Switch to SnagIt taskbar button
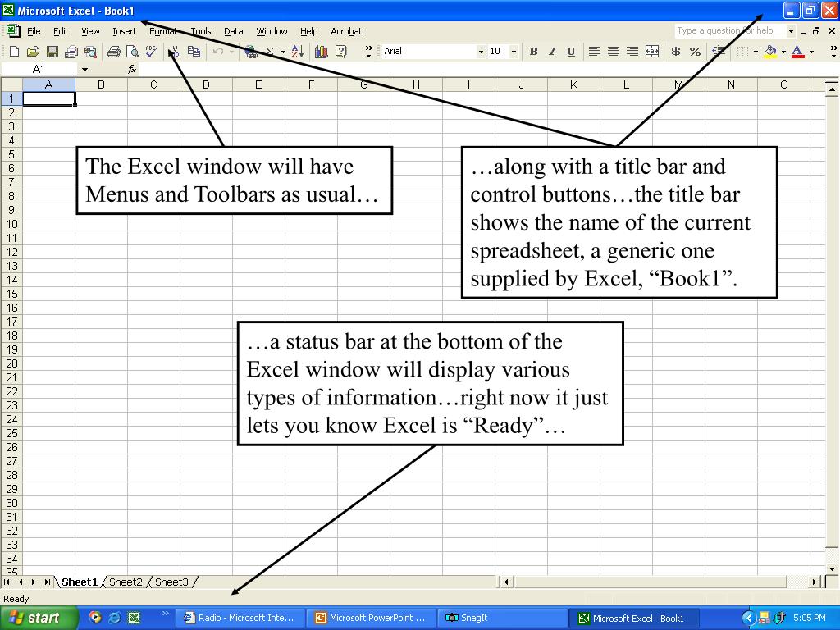The width and height of the screenshot is (840, 630). click(x=503, y=618)
